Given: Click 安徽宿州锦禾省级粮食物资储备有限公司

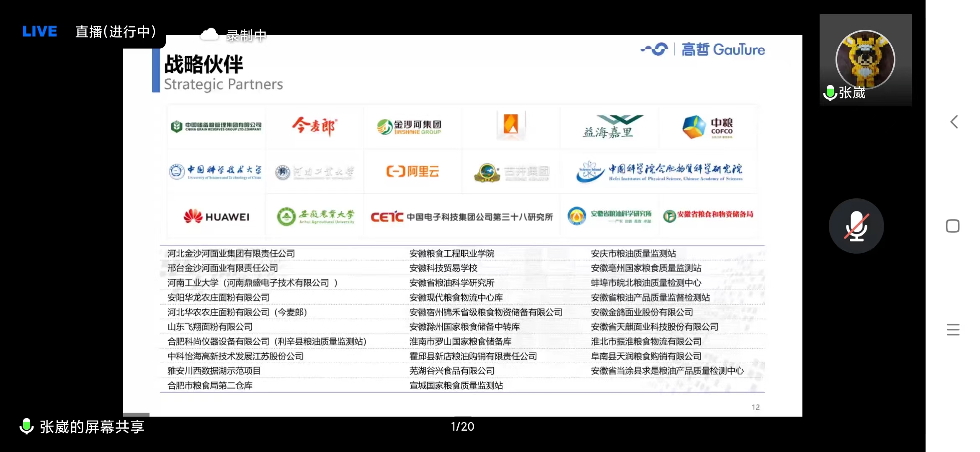Looking at the screenshot, I should (x=486, y=312).
